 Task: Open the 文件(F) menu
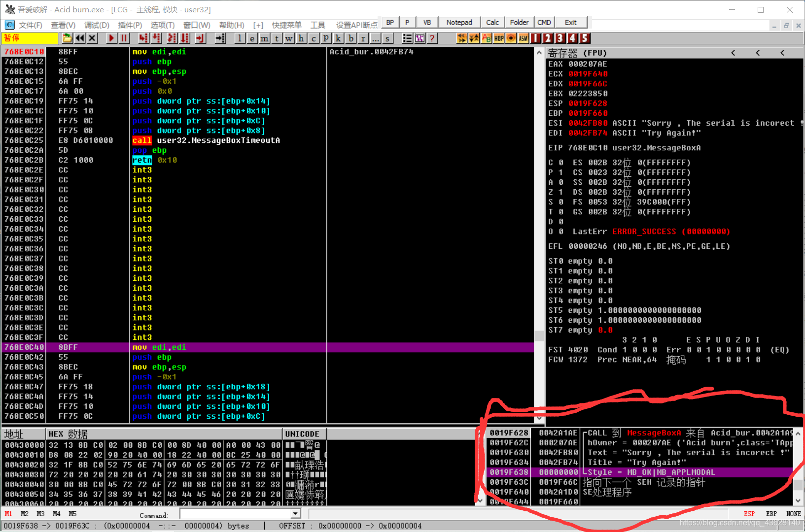30,25
